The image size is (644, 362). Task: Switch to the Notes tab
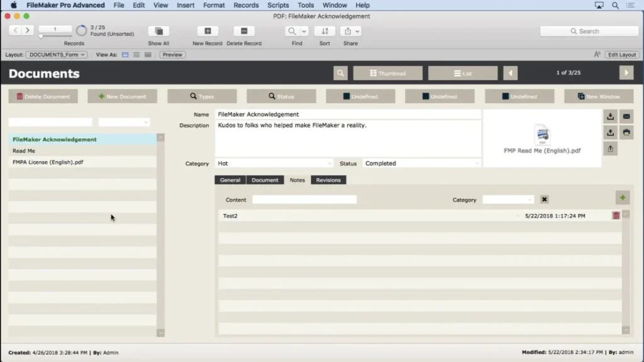(297, 180)
